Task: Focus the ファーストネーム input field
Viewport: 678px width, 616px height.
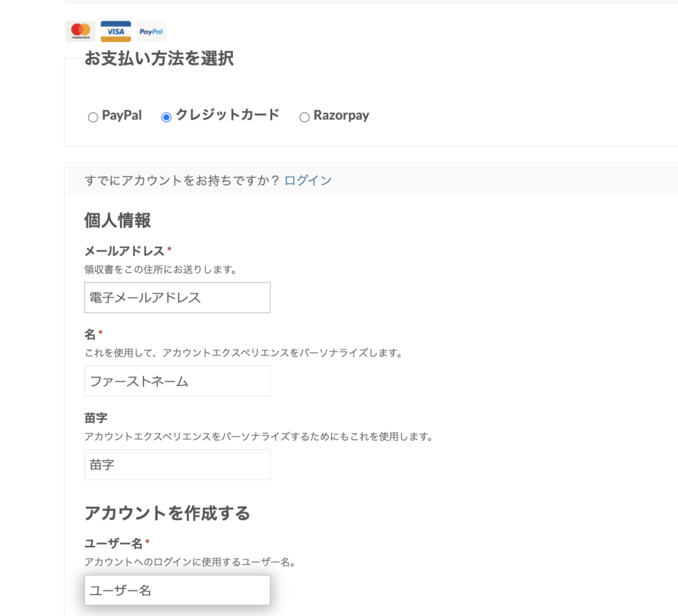Action: pyautogui.click(x=177, y=381)
